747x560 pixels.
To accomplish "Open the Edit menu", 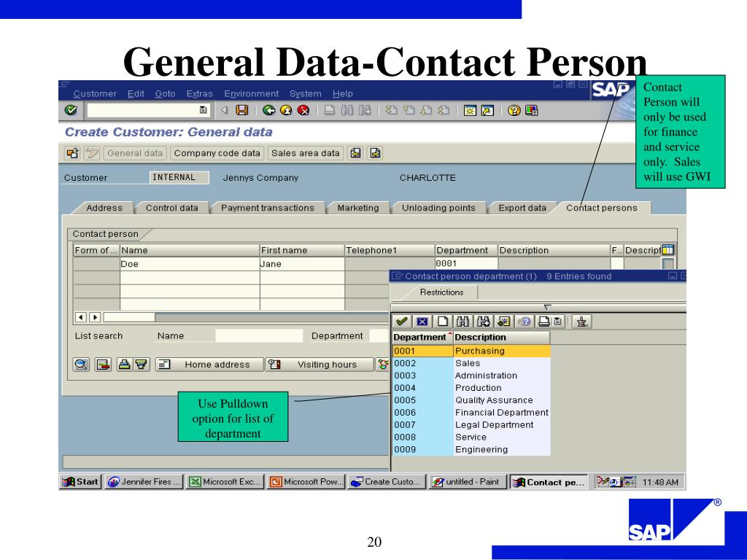I will point(136,94).
